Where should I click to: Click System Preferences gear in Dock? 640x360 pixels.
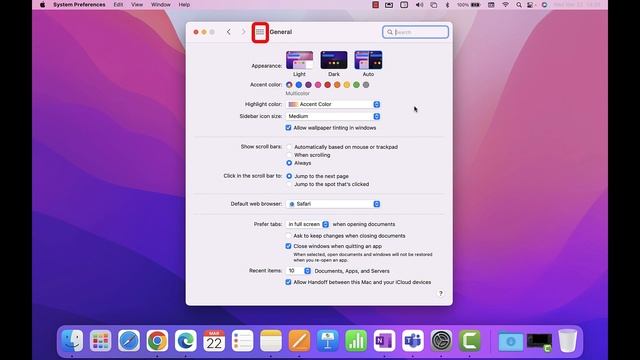pyautogui.click(x=441, y=340)
